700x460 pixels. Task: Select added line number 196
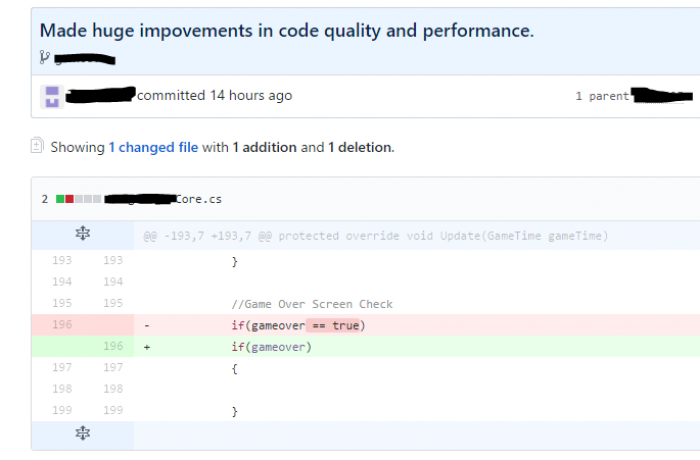click(x=113, y=346)
